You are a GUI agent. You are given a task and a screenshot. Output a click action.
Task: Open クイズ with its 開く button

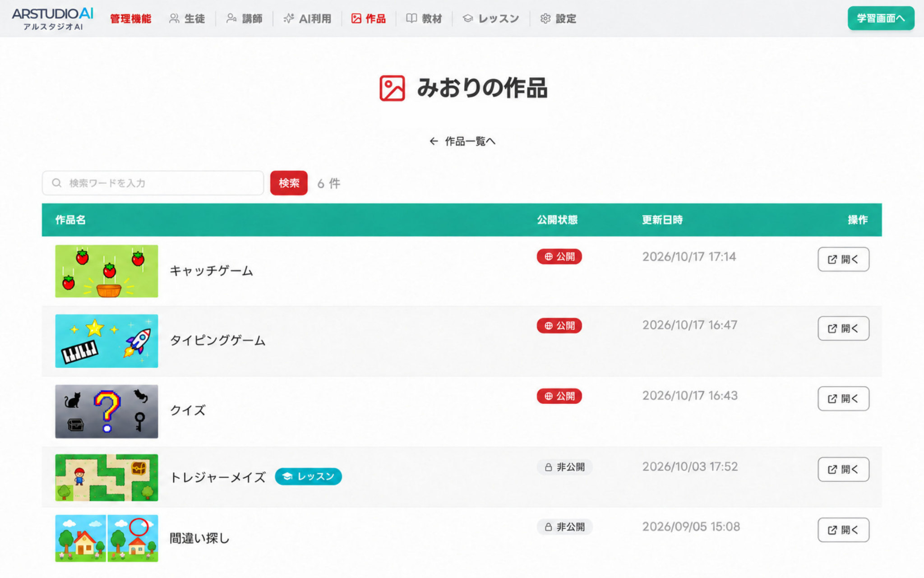click(x=843, y=398)
